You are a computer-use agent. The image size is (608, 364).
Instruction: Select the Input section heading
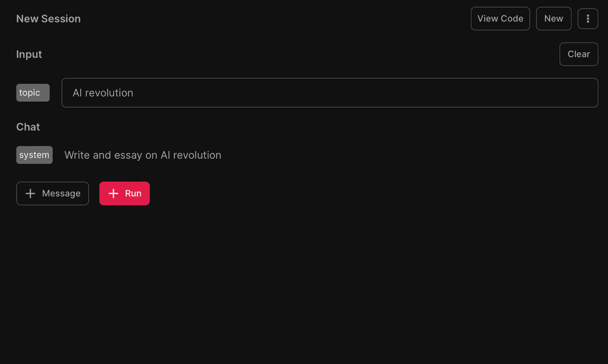[x=29, y=54]
